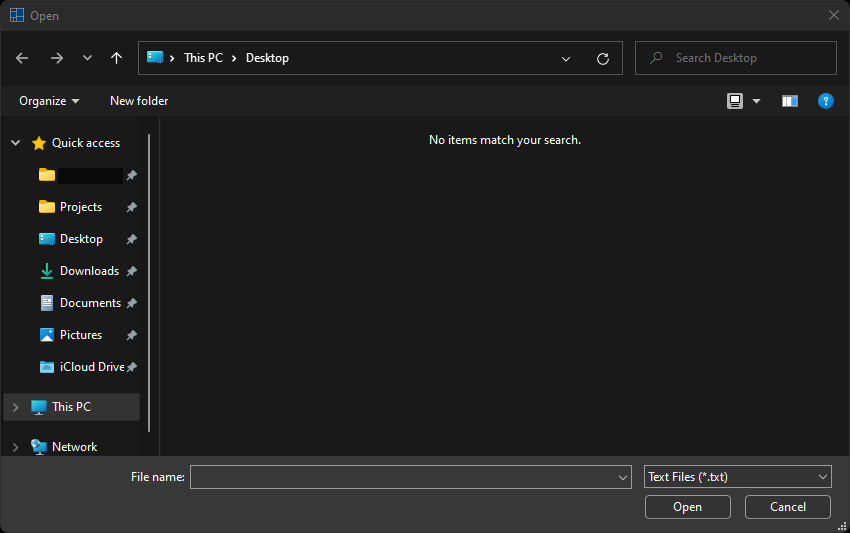
Task: Toggle the preview pane icon
Action: [789, 101]
